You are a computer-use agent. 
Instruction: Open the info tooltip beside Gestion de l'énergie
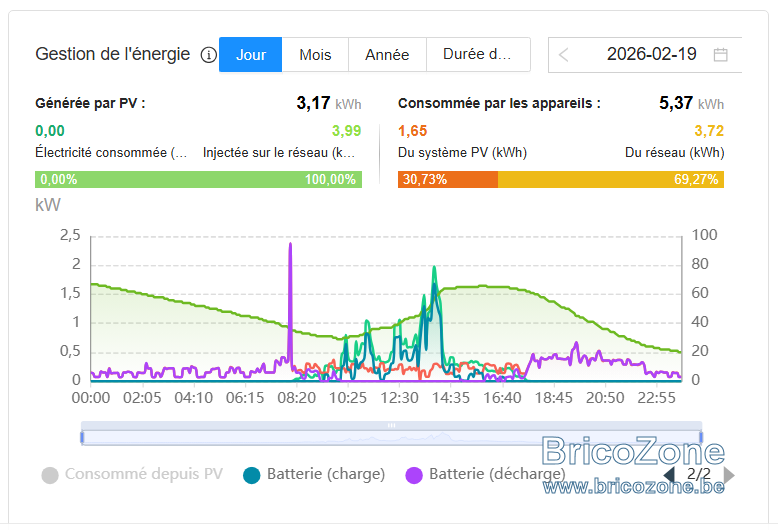(x=209, y=55)
